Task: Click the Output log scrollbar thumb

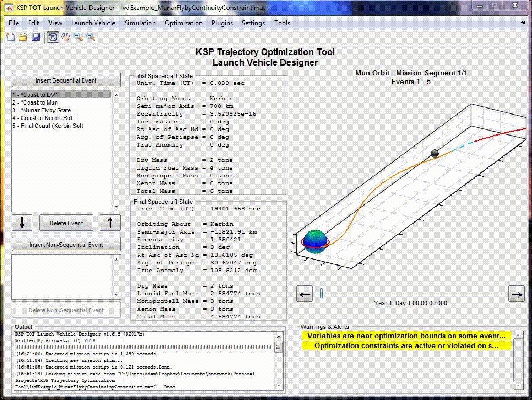Action: 279,348
